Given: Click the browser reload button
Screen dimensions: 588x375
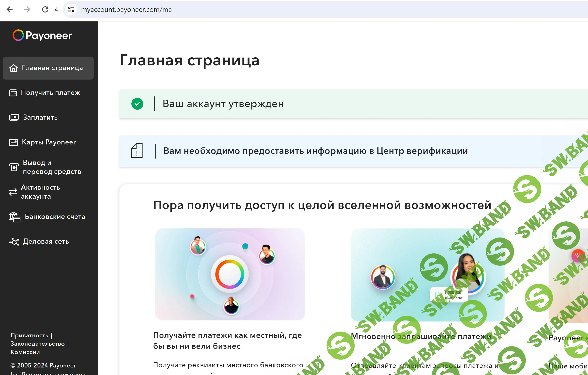Looking at the screenshot, I should 45,10.
